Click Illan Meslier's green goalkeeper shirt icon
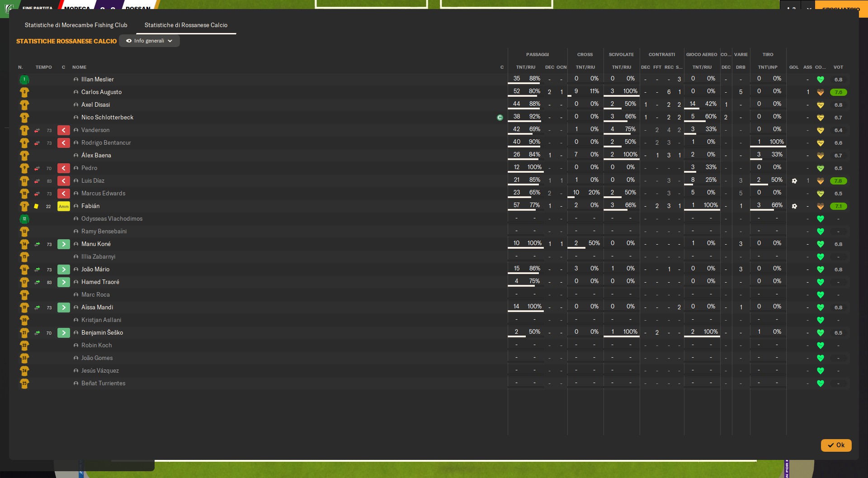868x478 pixels. (24, 80)
